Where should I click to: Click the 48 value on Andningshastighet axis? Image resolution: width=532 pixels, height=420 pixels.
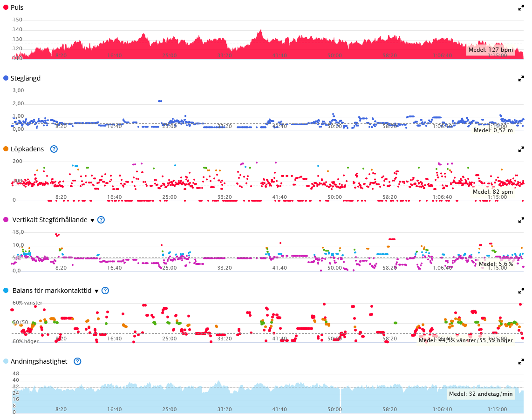point(16,373)
